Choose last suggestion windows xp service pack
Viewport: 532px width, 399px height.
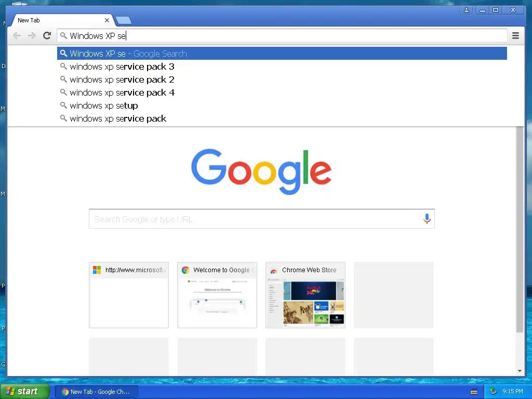point(282,118)
